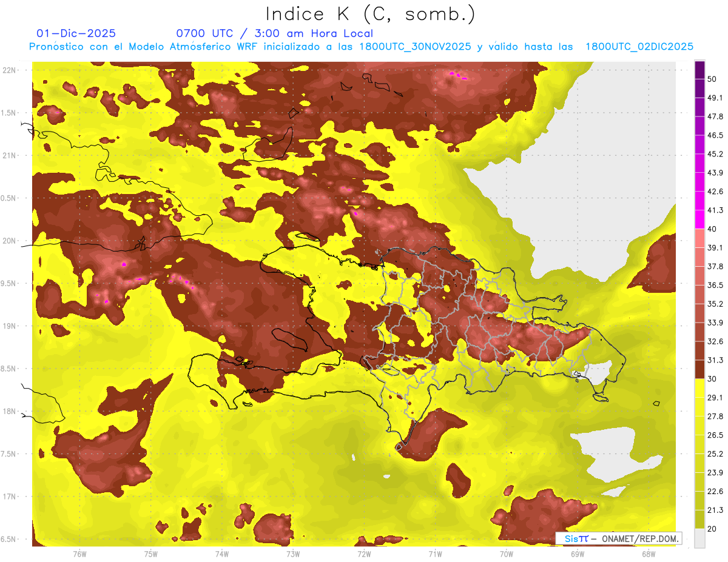Click the color bar value '39.1'

pyautogui.click(x=715, y=247)
